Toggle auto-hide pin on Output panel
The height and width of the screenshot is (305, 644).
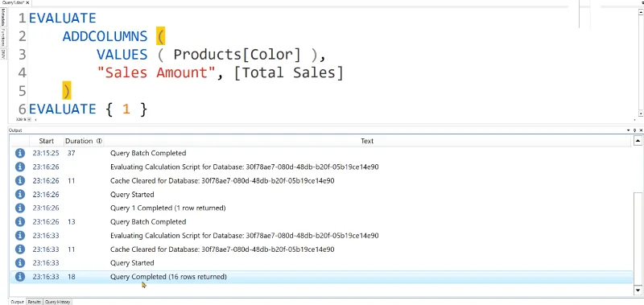click(x=634, y=130)
